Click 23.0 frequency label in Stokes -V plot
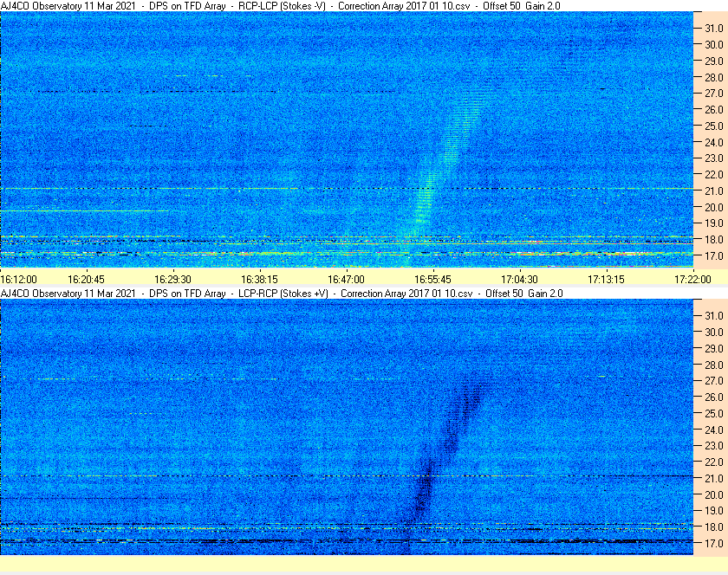This screenshot has width=728, height=575. (714, 158)
